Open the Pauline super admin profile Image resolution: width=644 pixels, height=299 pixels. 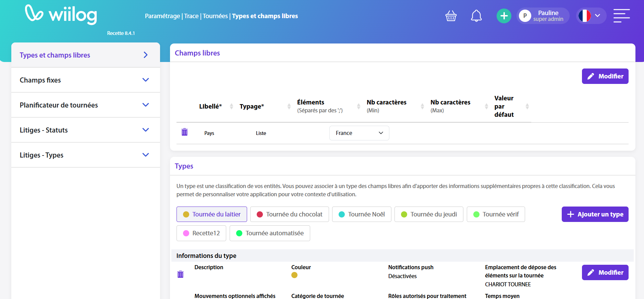[543, 16]
